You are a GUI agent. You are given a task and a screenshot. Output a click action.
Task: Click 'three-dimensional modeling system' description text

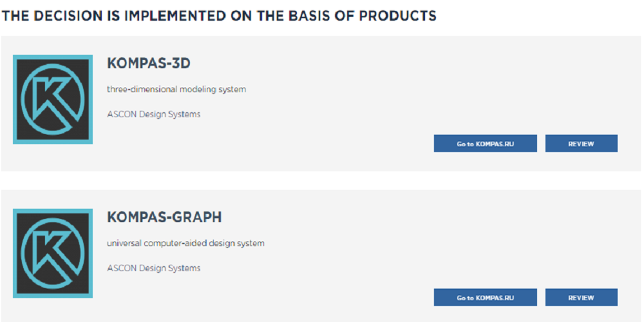(x=176, y=90)
